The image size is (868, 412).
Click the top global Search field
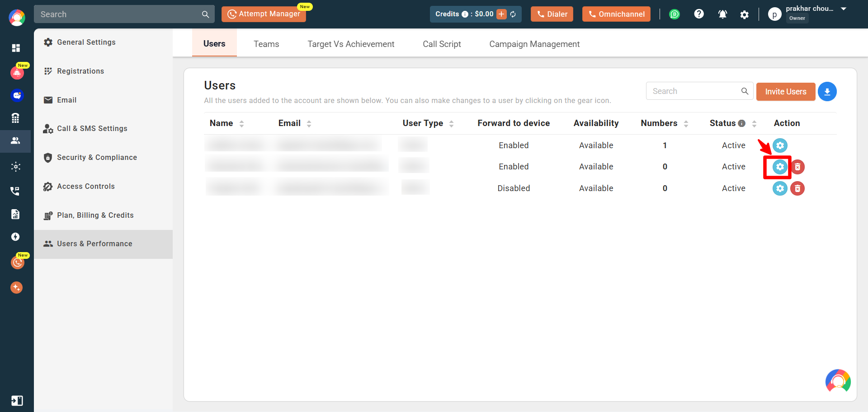pyautogui.click(x=124, y=14)
